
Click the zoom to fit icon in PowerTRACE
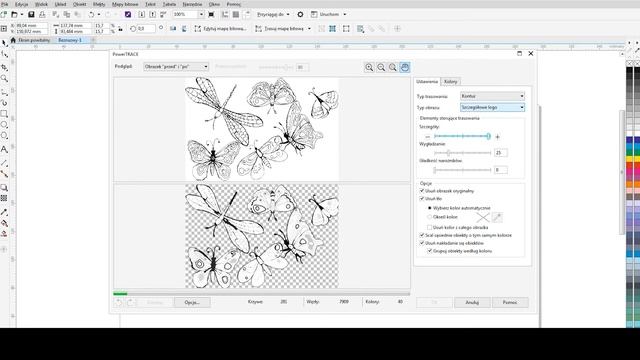(x=393, y=67)
